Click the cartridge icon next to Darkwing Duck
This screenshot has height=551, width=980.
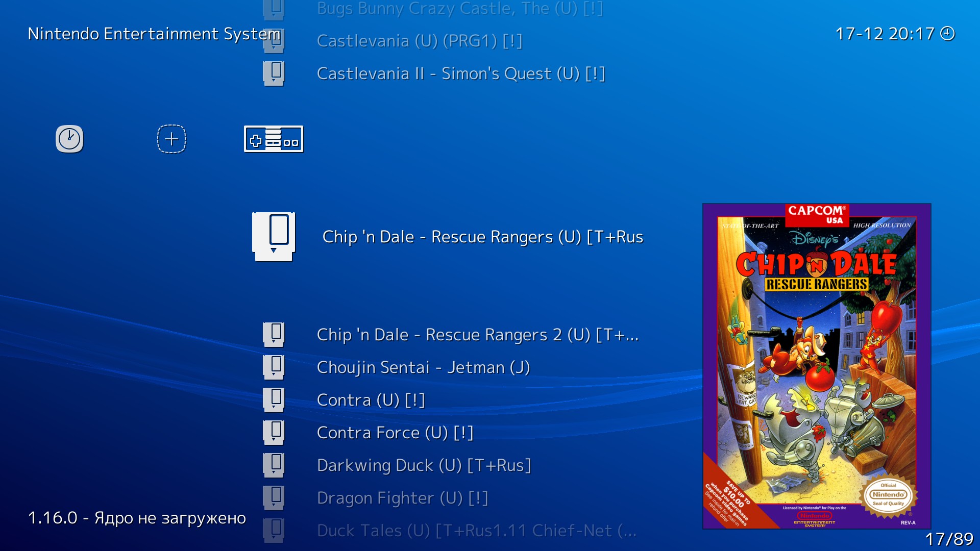(x=274, y=465)
